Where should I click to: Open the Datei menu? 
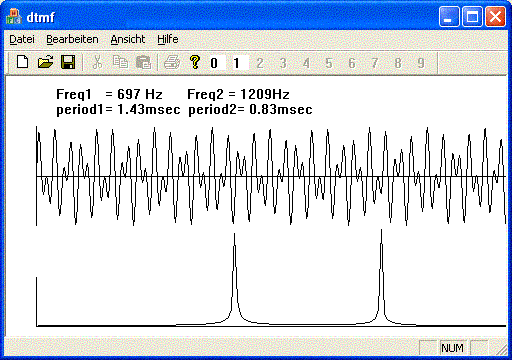click(22, 39)
